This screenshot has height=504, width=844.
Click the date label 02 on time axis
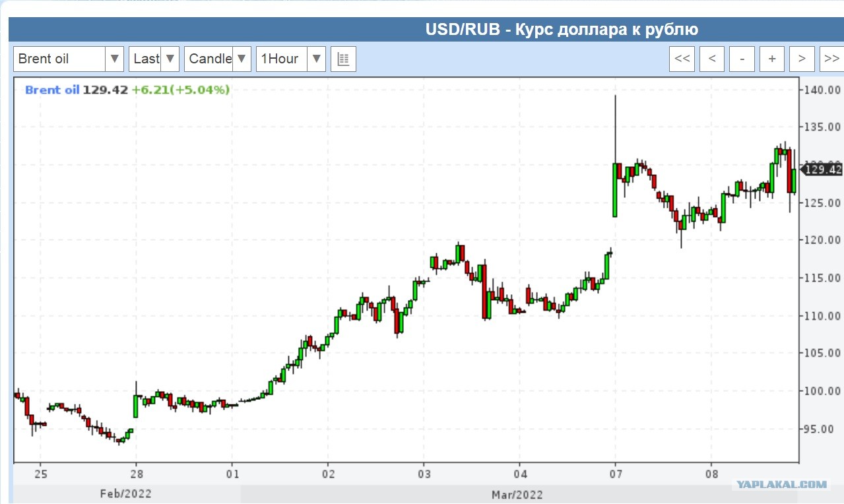click(328, 474)
